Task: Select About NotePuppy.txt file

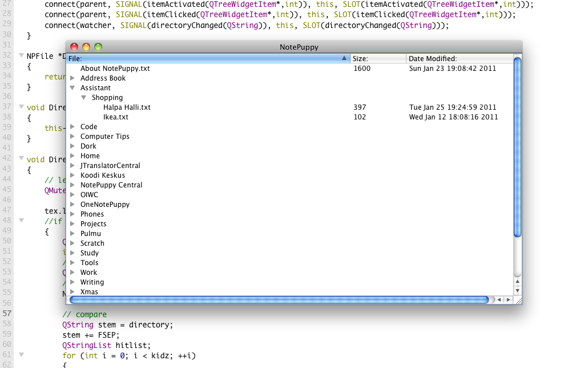Action: point(115,69)
